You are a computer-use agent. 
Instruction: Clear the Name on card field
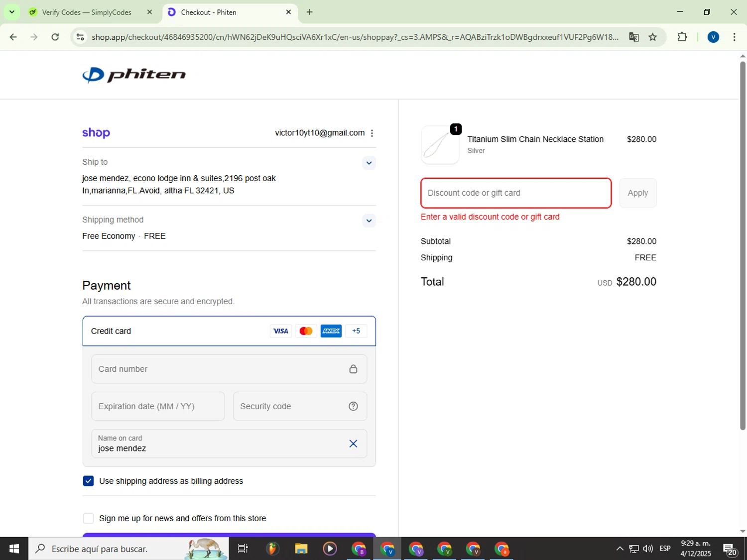click(x=353, y=444)
